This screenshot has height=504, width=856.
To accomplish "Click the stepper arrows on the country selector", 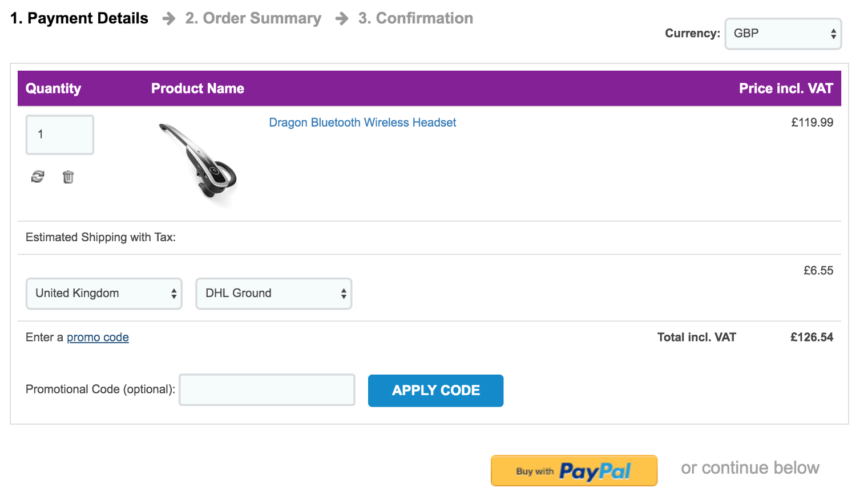I will (x=173, y=293).
